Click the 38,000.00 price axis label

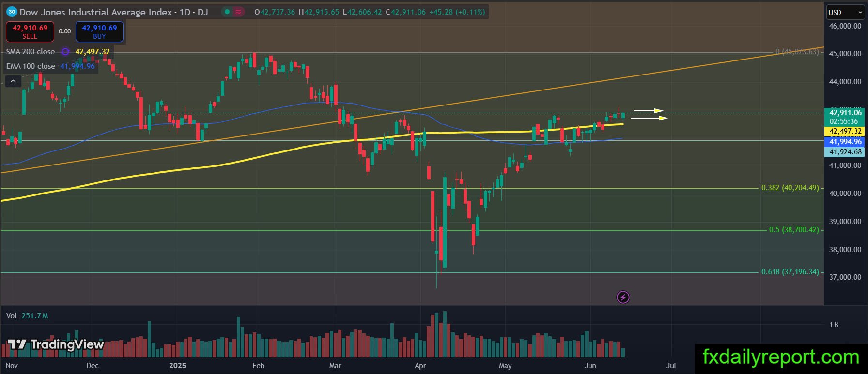pos(845,250)
